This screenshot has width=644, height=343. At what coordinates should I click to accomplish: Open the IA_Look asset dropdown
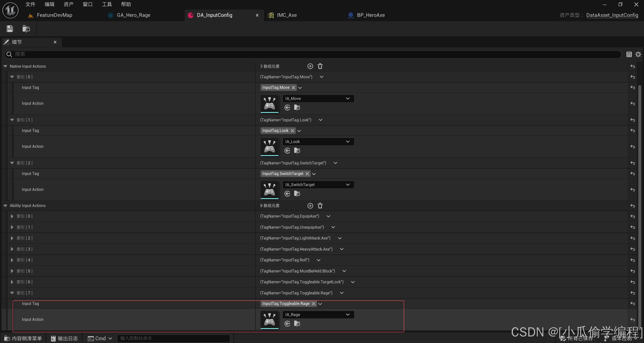(318, 142)
